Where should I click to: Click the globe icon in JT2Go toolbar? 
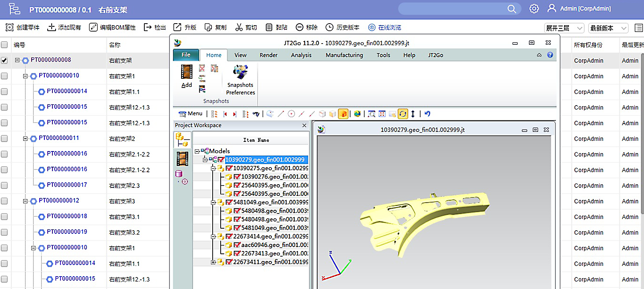point(357,114)
